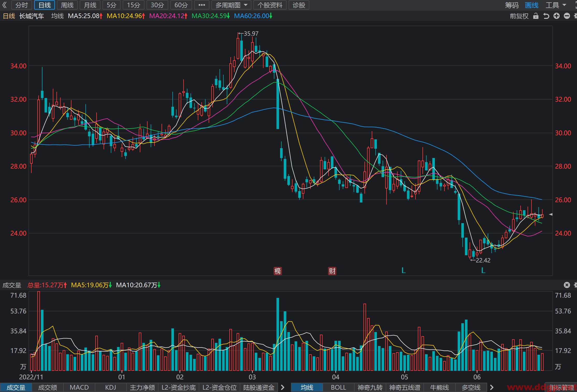
Task: Expand more periods with the ellipsis button
Action: click(202, 5)
